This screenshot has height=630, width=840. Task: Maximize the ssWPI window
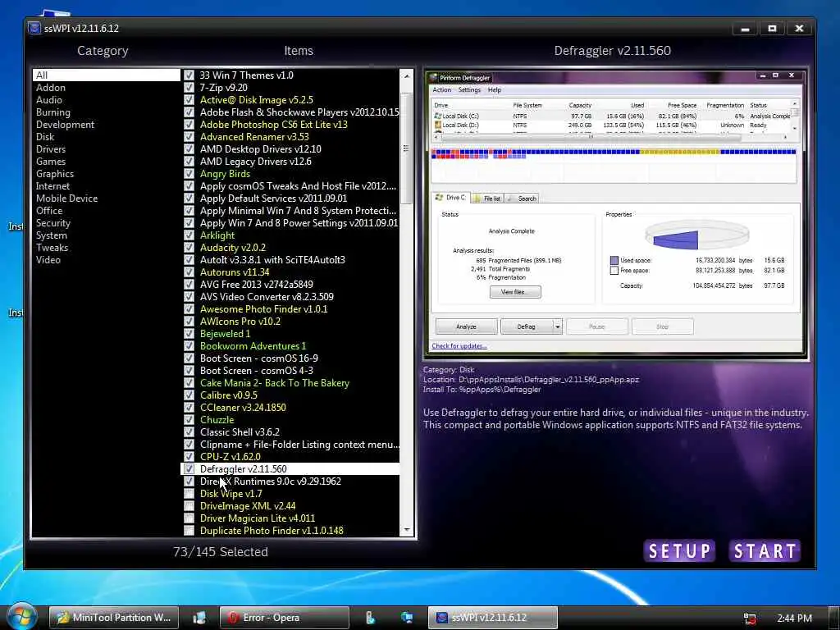coord(772,29)
